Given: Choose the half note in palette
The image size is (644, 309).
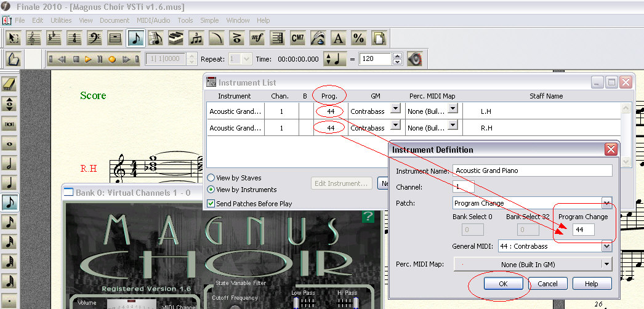Looking at the screenshot, I should (x=9, y=163).
